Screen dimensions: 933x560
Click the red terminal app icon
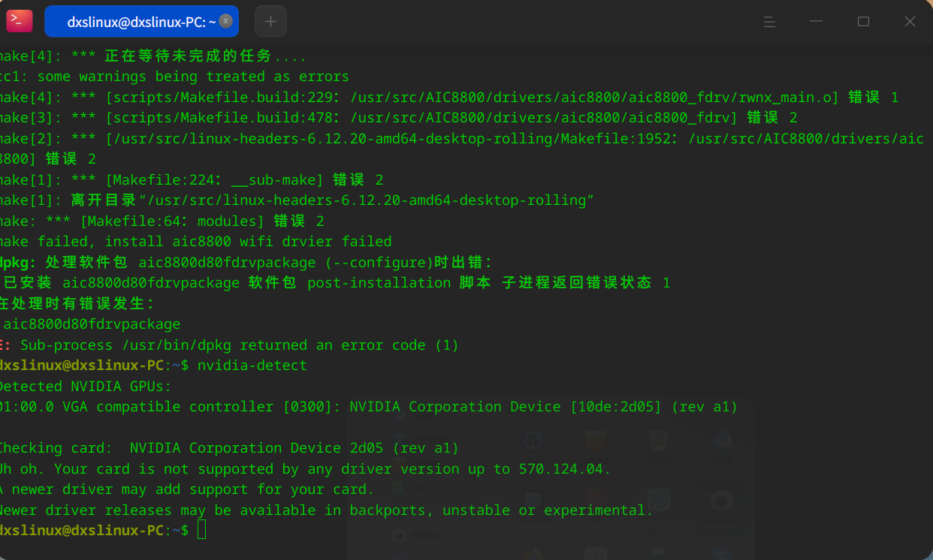point(20,21)
